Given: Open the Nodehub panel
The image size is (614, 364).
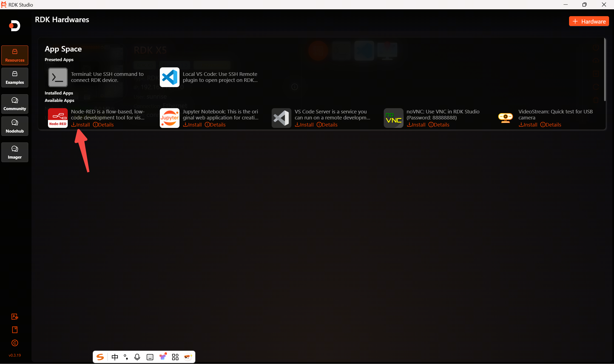Looking at the screenshot, I should [15, 126].
